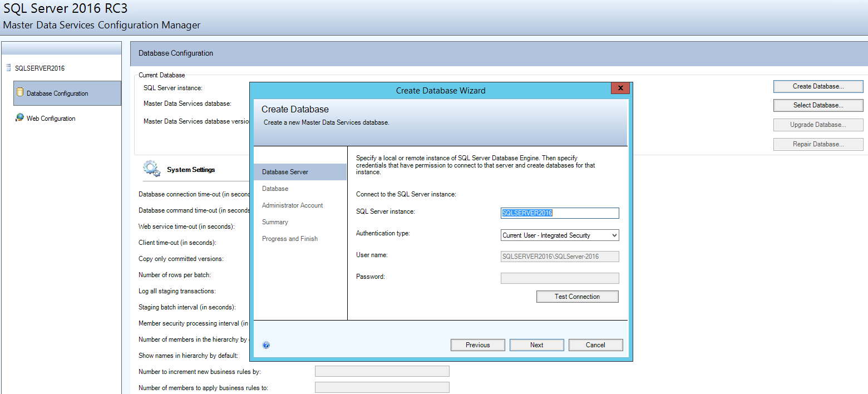Screen dimensions: 868x394
Task: Open the Authentication type dropdown
Action: (x=560, y=235)
